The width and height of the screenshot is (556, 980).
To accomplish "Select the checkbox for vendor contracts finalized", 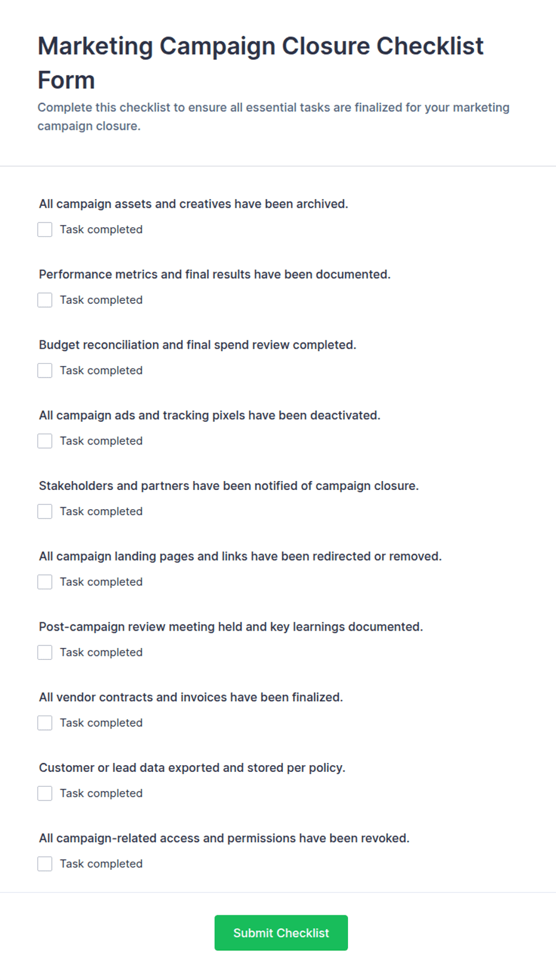I will point(45,723).
